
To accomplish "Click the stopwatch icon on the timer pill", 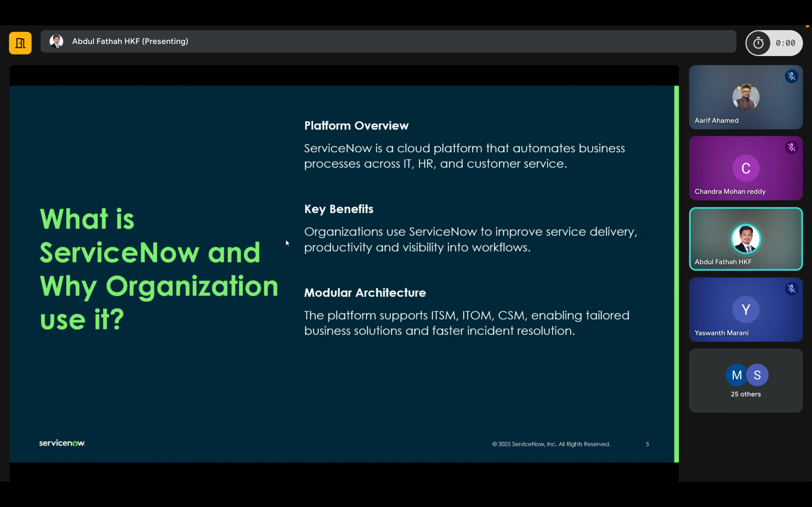I will pyautogui.click(x=758, y=42).
